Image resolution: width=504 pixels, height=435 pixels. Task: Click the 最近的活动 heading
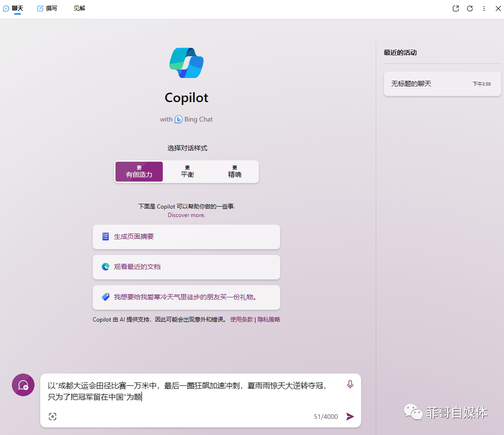click(400, 52)
